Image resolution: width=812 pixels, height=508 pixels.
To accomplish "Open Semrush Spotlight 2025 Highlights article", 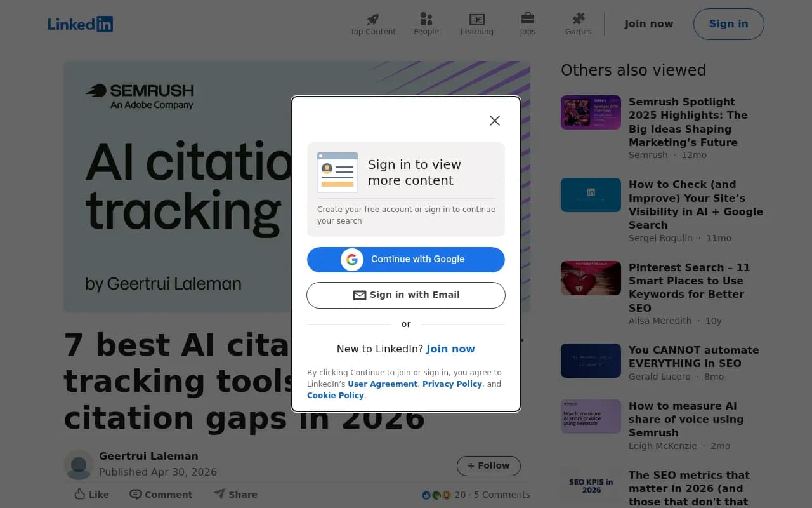I will 688,122.
